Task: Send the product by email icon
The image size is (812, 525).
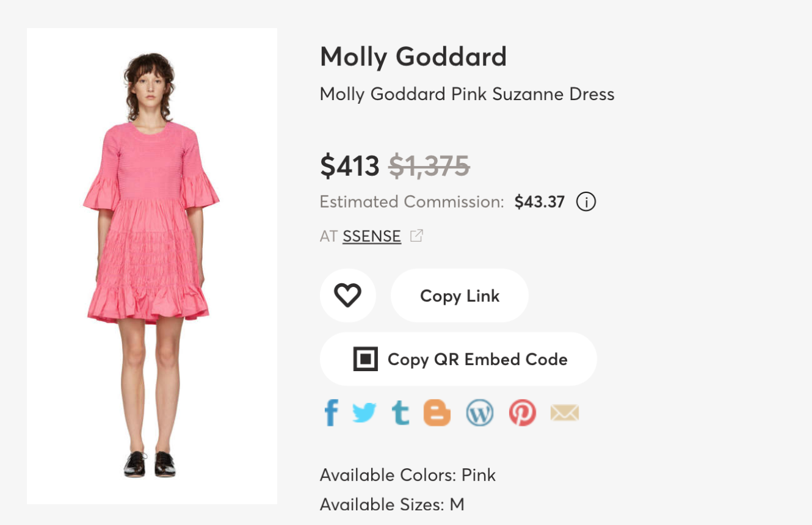Action: pos(564,413)
